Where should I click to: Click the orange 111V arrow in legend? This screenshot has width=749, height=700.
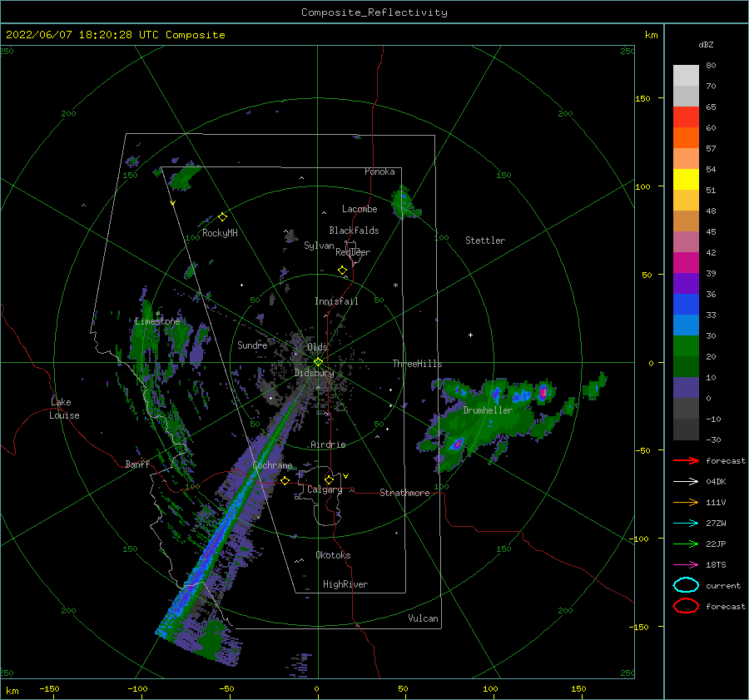[x=686, y=502]
